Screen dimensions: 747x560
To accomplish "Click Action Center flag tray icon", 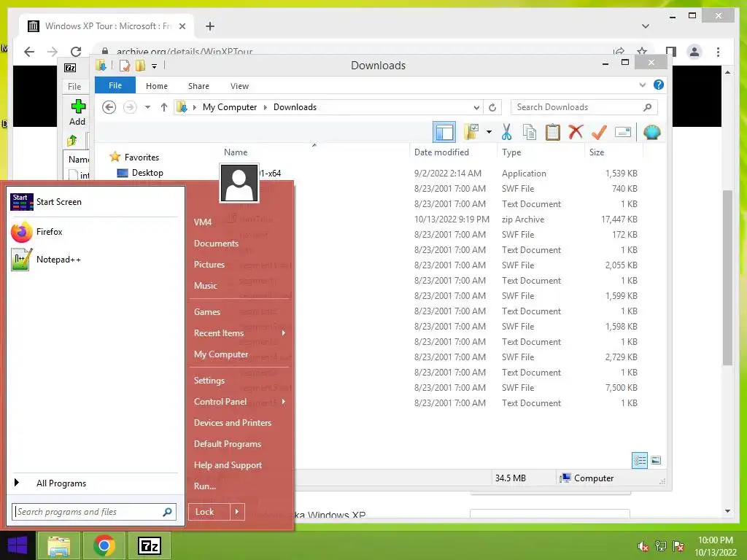I will click(678, 546).
